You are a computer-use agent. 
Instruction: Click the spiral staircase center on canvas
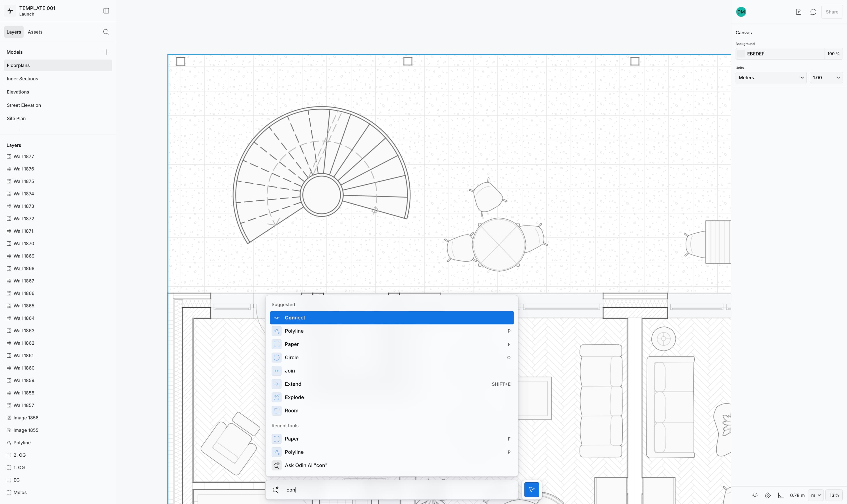click(x=321, y=195)
